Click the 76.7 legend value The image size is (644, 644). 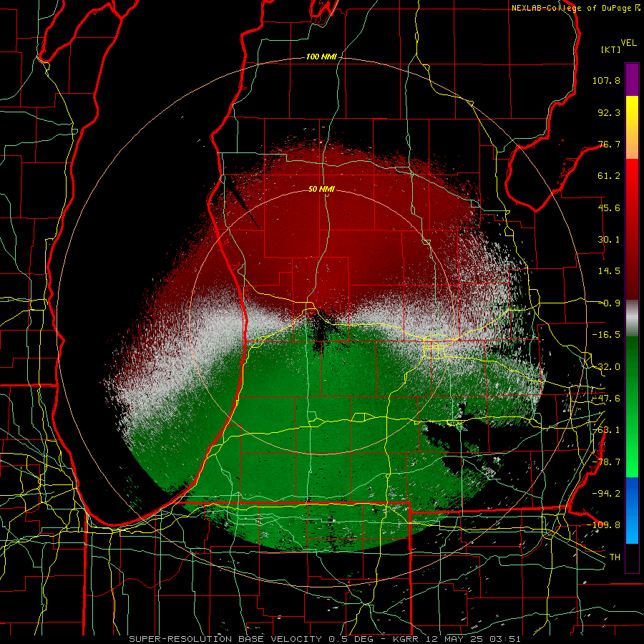[x=609, y=144]
